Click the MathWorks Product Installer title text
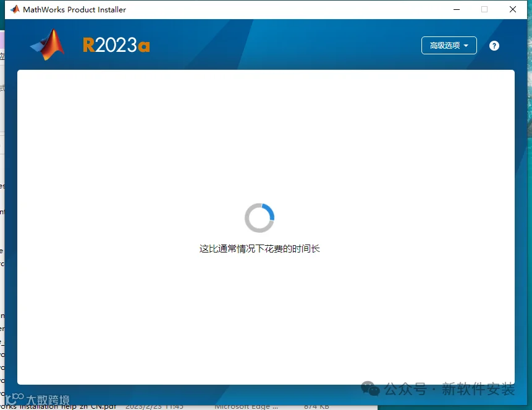Image resolution: width=532 pixels, height=410 pixels. pyautogui.click(x=74, y=9)
